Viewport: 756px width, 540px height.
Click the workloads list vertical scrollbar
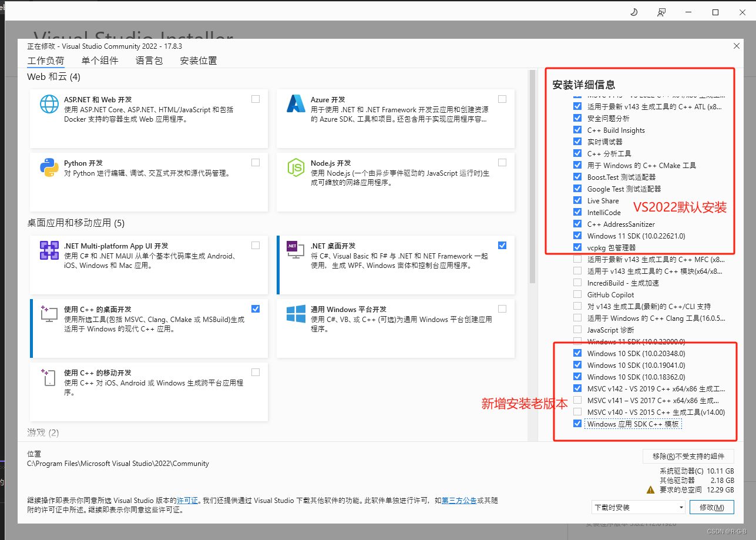(x=533, y=176)
